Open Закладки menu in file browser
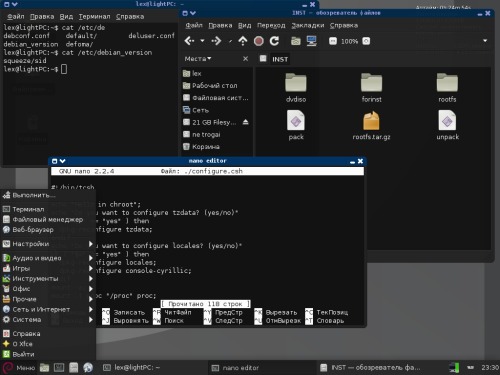 pyautogui.click(x=307, y=25)
